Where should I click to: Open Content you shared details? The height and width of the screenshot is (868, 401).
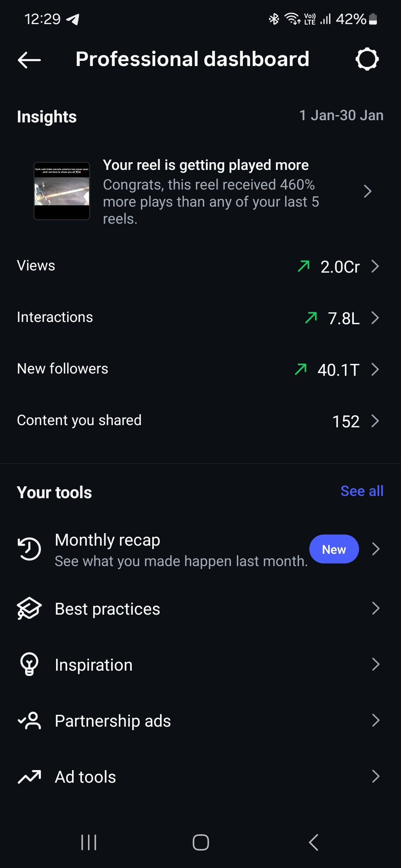(x=375, y=421)
